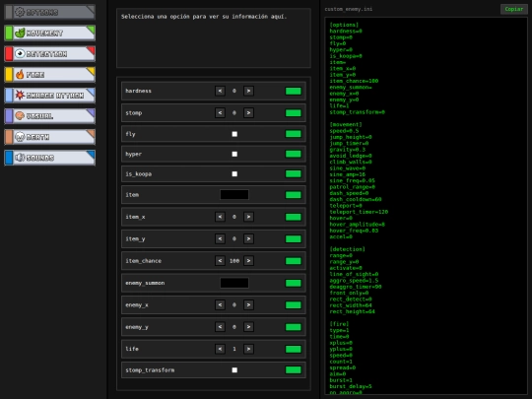Toggle green switch for item_chance row
Viewport: 532px width, 399px height.
point(294,261)
